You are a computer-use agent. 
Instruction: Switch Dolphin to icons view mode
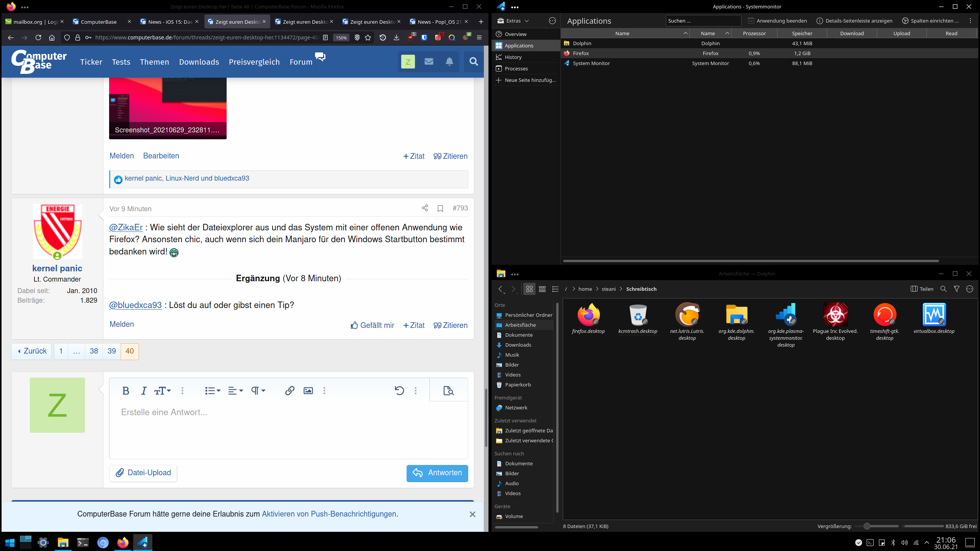(x=529, y=289)
